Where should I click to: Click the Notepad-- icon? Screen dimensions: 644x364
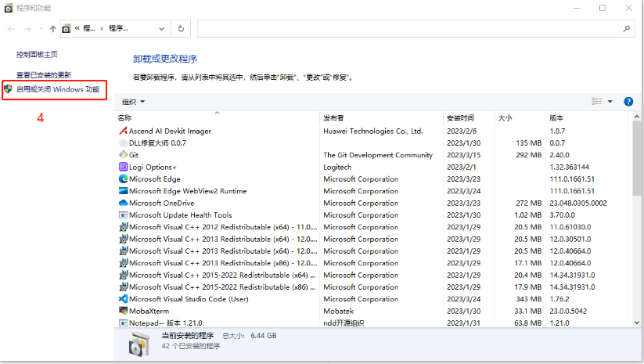click(x=123, y=323)
